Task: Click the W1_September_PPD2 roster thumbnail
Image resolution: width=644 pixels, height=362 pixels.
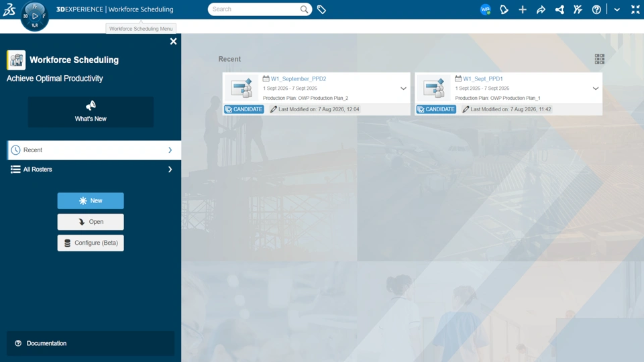Action: point(242,88)
